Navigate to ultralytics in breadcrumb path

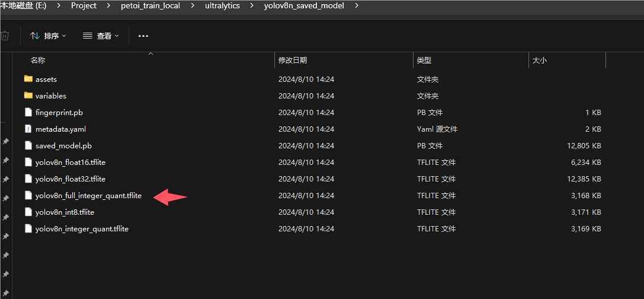pyautogui.click(x=223, y=6)
